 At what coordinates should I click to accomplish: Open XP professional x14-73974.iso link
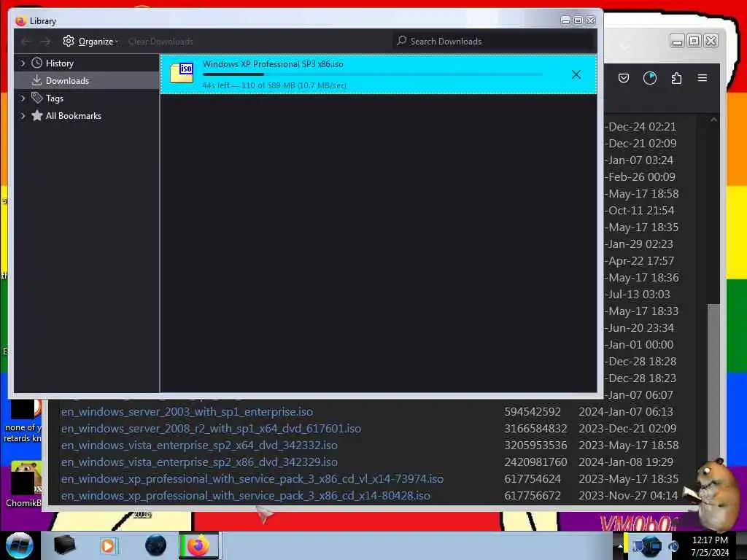252,478
